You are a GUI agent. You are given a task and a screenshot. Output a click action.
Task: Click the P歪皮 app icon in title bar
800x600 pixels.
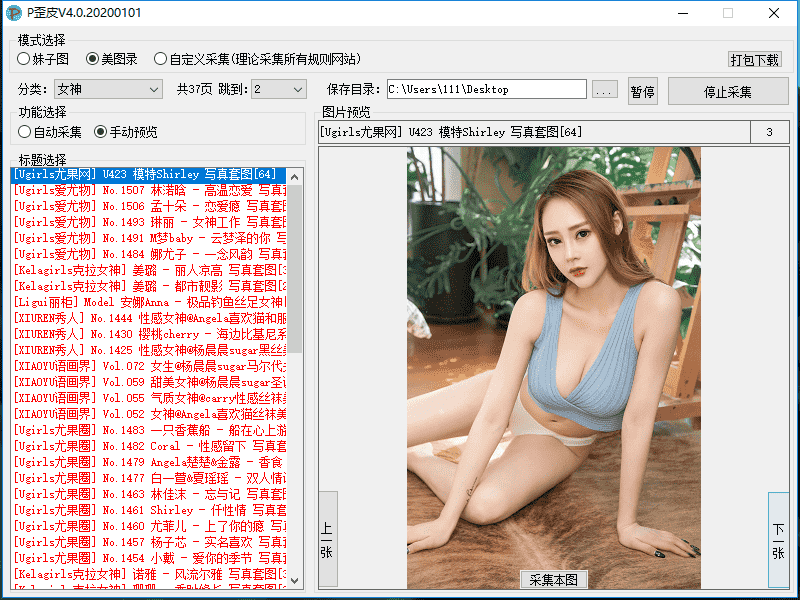coord(13,13)
